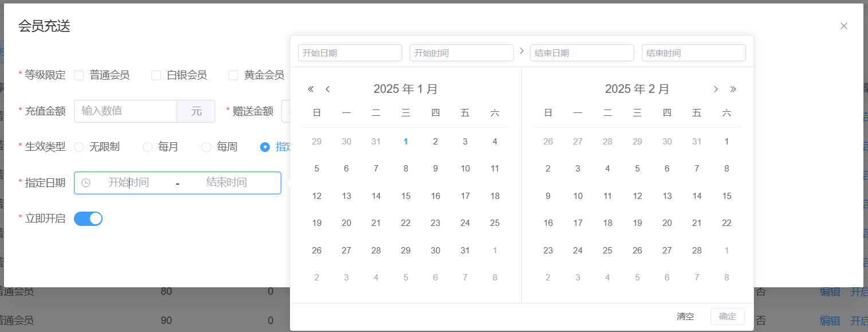868x332 pixels.
Task: Go to next month arrow
Action: pyautogui.click(x=716, y=89)
